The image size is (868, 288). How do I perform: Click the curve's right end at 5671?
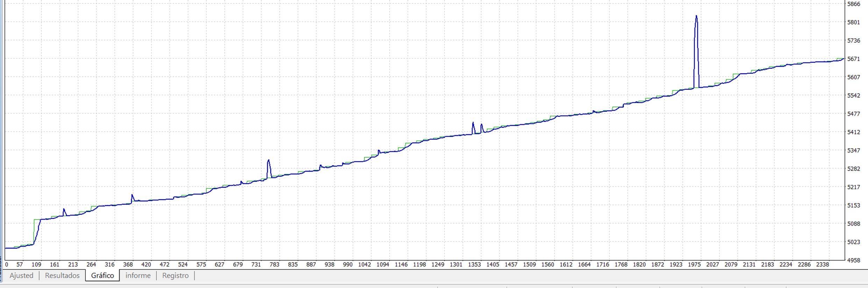(x=843, y=59)
